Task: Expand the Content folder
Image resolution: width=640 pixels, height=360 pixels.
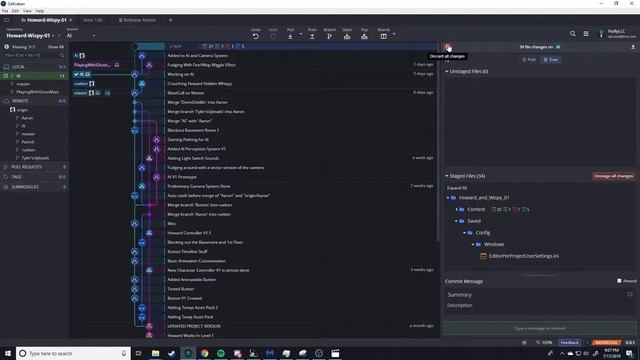Action: [456, 209]
